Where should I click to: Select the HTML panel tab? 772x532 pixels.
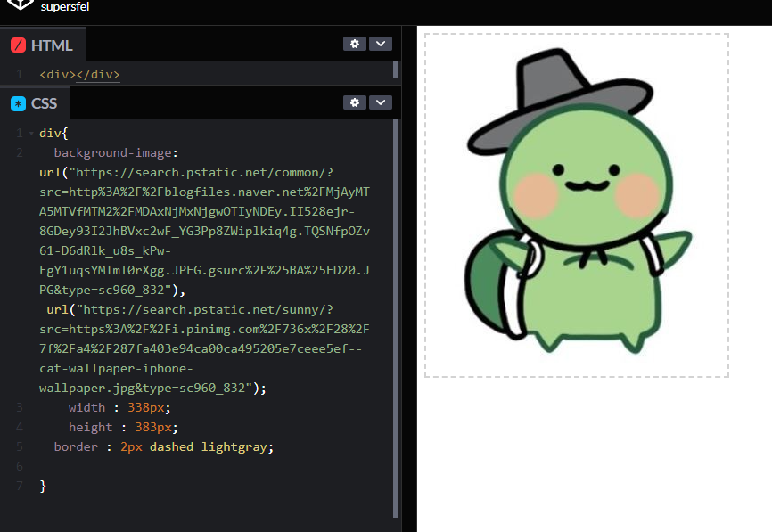42,45
